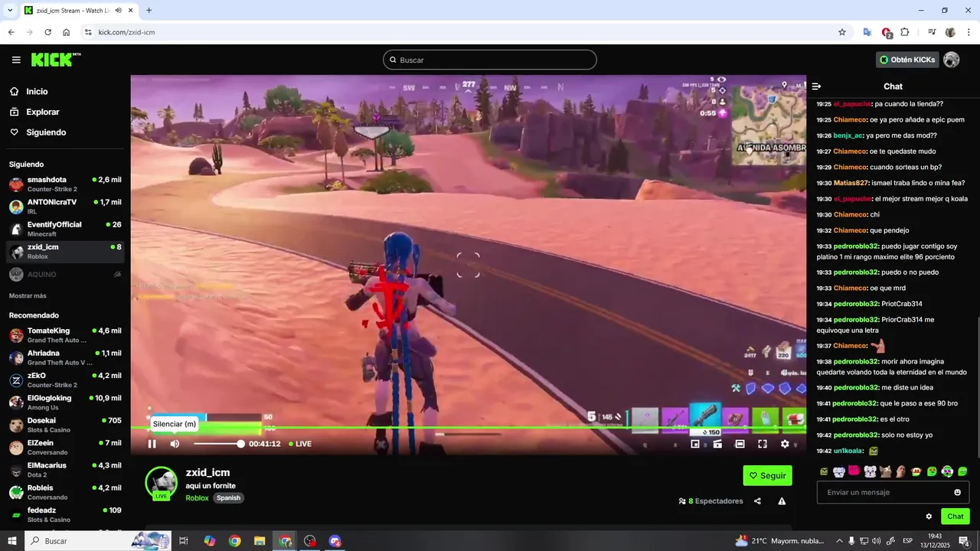Reload the page in Chrome
The width and height of the screenshot is (980, 551).
coord(47,32)
